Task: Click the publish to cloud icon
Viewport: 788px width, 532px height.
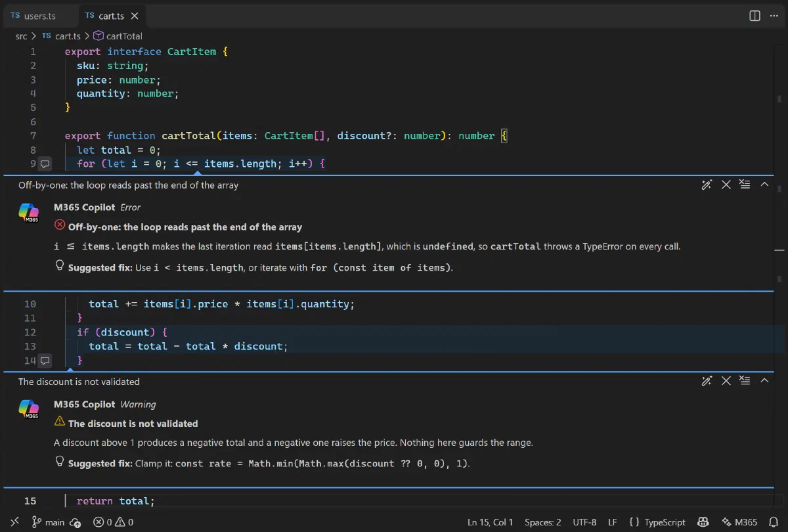Action: click(x=76, y=522)
